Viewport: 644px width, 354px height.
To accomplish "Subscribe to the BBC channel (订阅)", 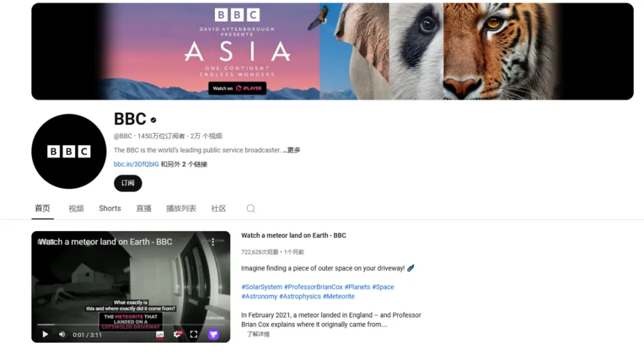I will click(x=128, y=183).
